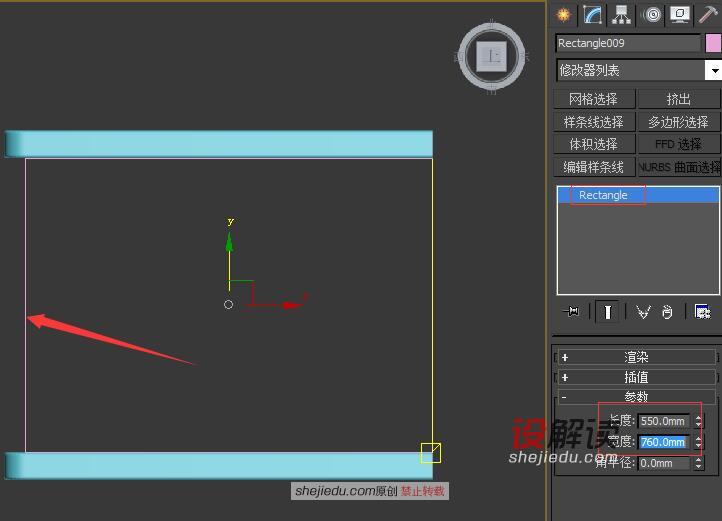Click the Y axis of the move gizmo
This screenshot has height=521, width=722.
(229, 258)
